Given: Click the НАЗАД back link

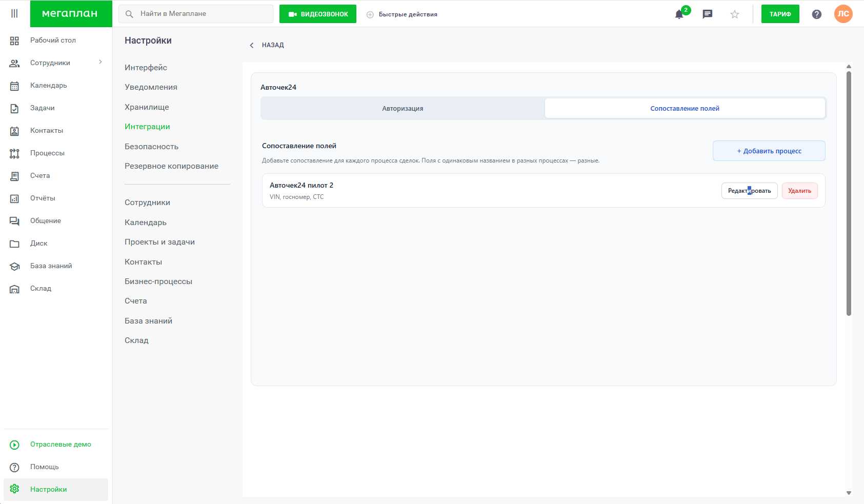Looking at the screenshot, I should pyautogui.click(x=273, y=45).
